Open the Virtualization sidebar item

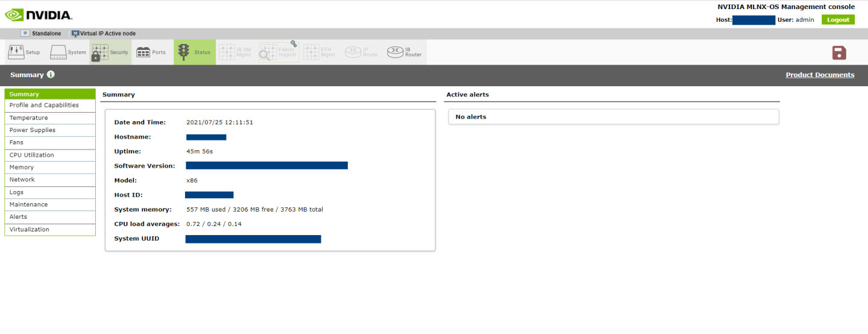coord(29,230)
